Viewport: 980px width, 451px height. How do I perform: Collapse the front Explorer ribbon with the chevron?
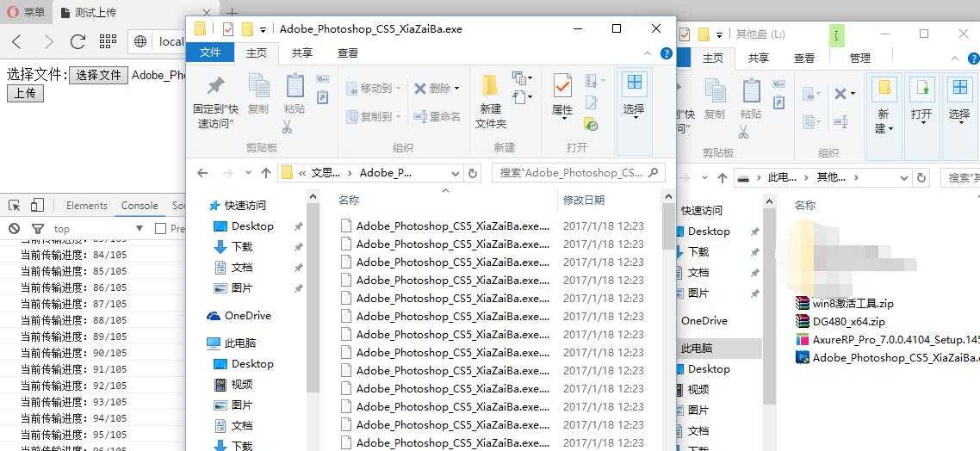pyautogui.click(x=648, y=53)
